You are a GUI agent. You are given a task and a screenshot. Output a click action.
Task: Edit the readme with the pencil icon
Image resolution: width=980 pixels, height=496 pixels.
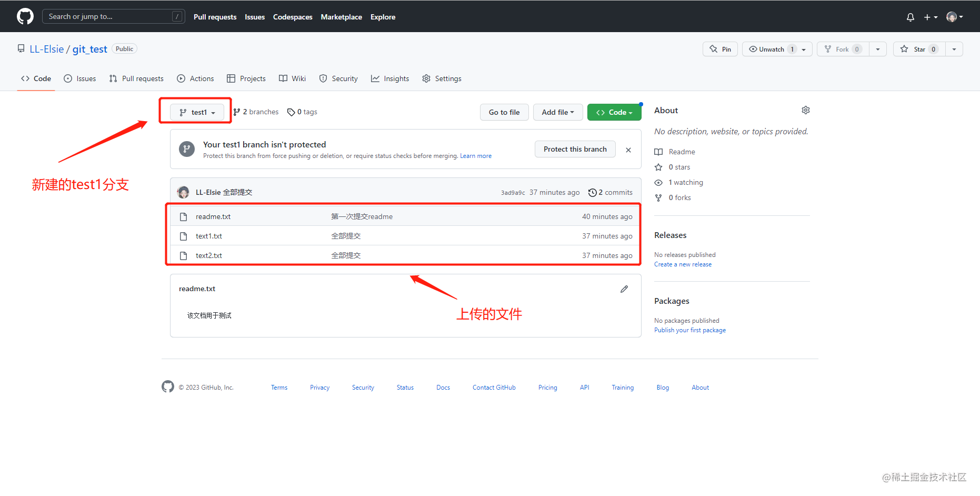[624, 289]
